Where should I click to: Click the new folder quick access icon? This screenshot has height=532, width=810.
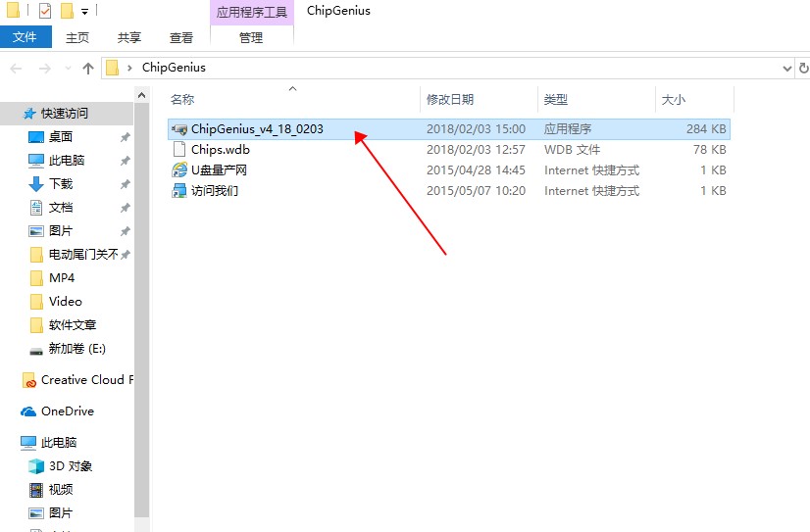click(x=67, y=11)
